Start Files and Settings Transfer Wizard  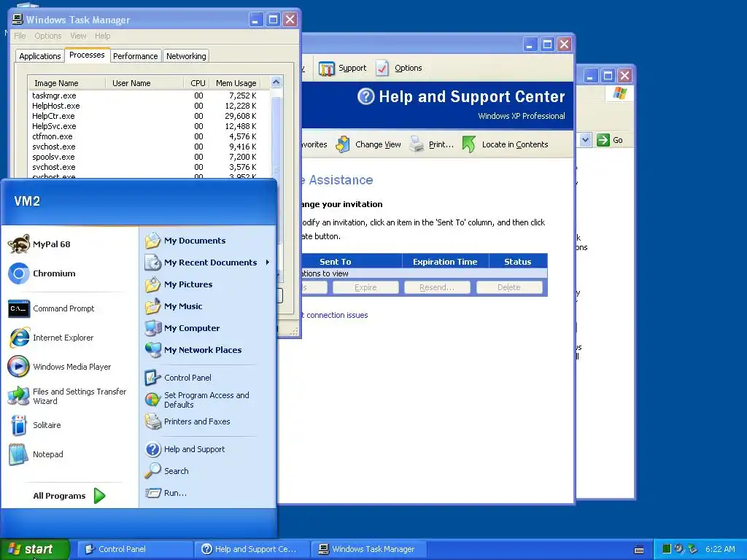[68, 396]
